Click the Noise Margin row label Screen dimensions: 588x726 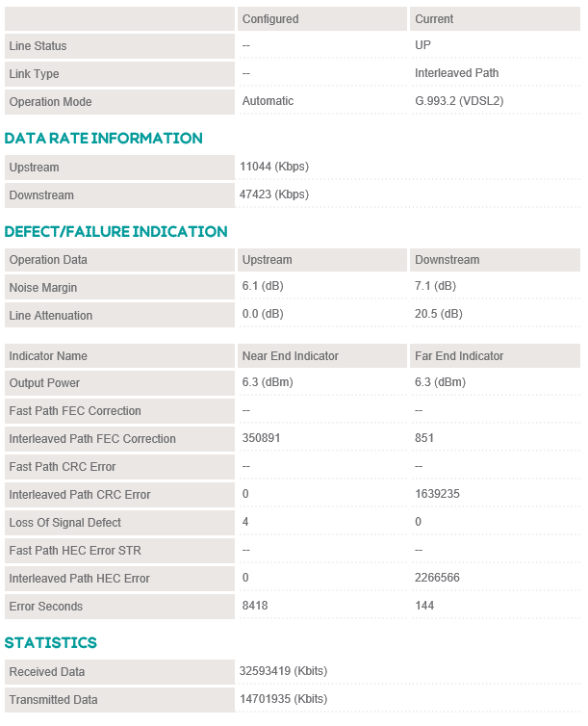pos(43,288)
